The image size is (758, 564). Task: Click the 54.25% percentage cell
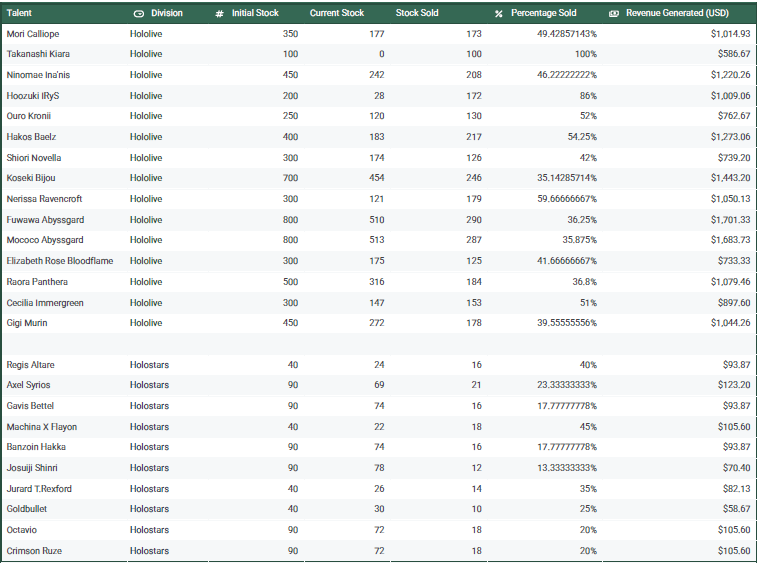point(582,137)
